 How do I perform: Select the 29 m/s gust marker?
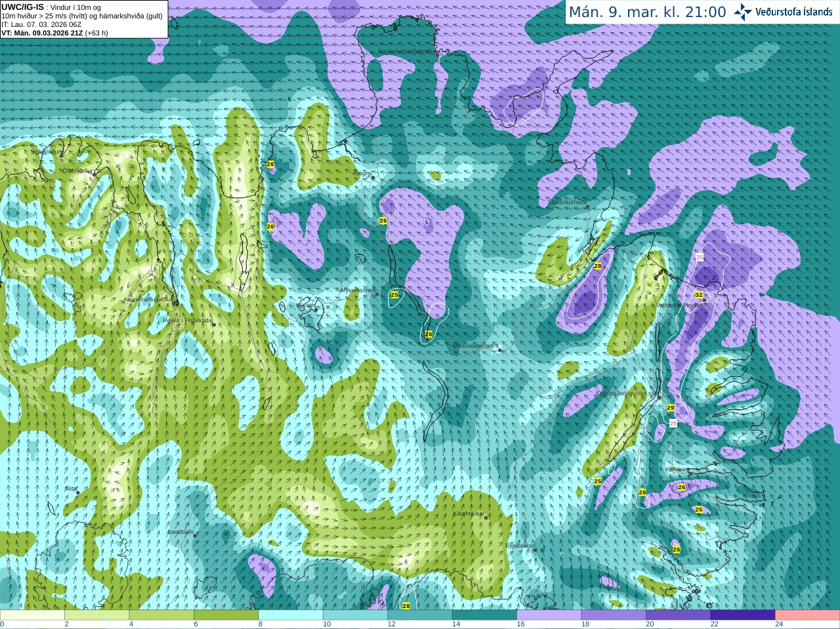click(671, 408)
